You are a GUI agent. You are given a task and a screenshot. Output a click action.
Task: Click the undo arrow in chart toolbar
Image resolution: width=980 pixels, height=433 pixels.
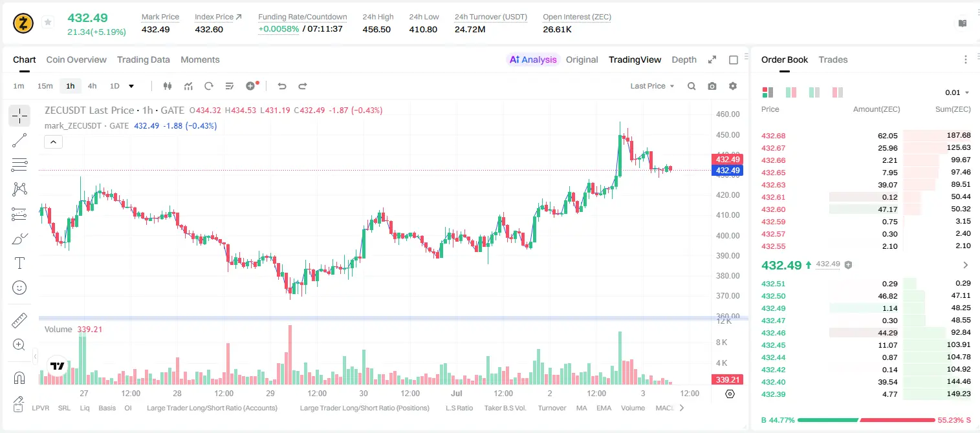pos(281,86)
